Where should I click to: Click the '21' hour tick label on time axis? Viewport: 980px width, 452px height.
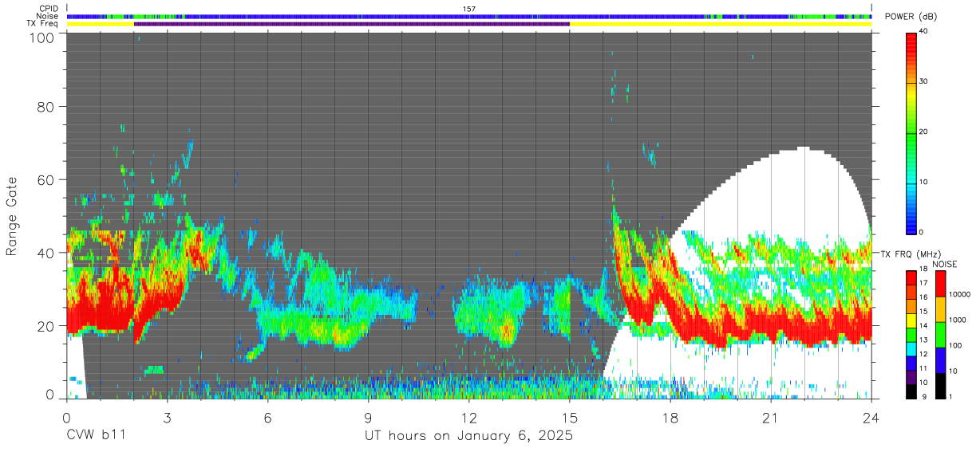[771, 418]
